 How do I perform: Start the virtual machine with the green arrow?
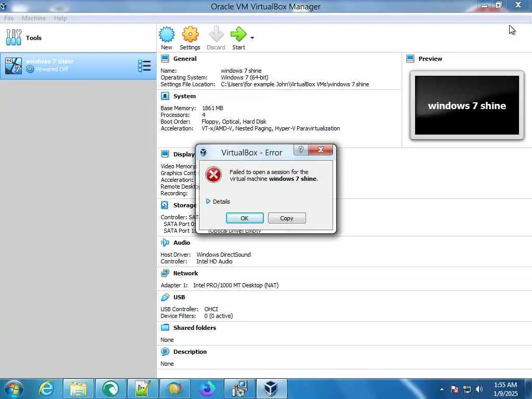click(238, 38)
